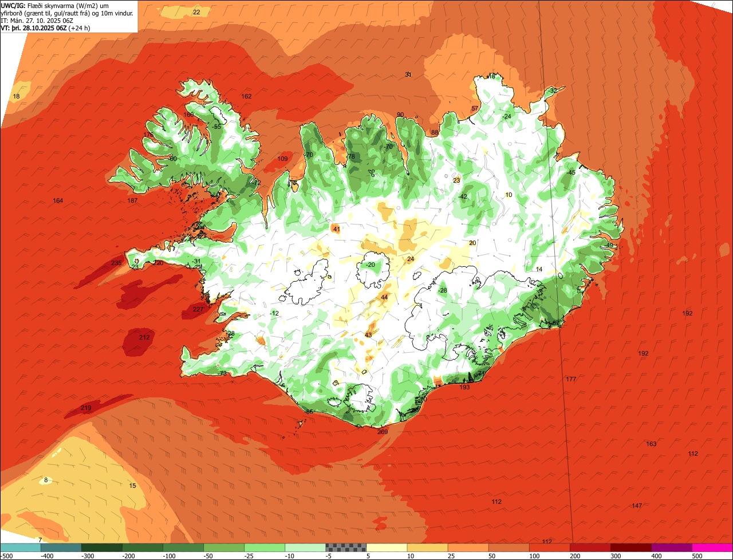
Task: Click the map value 44 in central Iceland
Action: (x=384, y=297)
